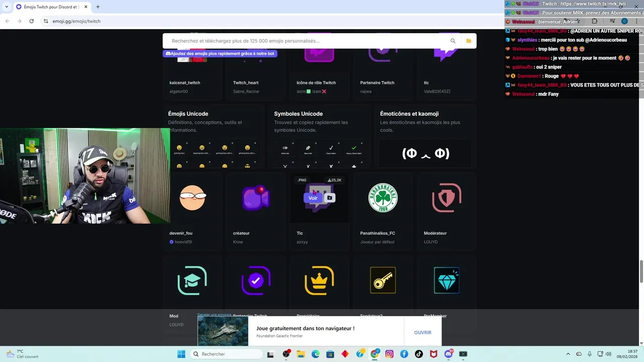Click the taskbar Rechercher search box
644x362 pixels.
(x=226, y=354)
